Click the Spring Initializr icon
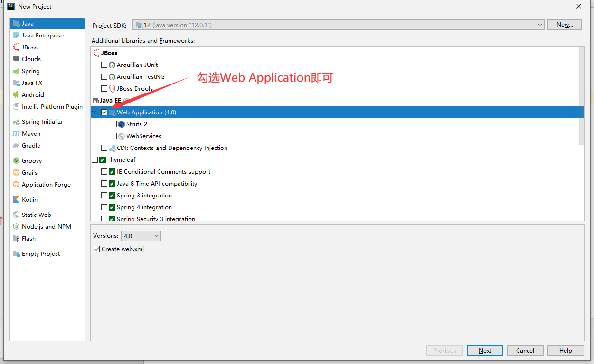 click(16, 122)
